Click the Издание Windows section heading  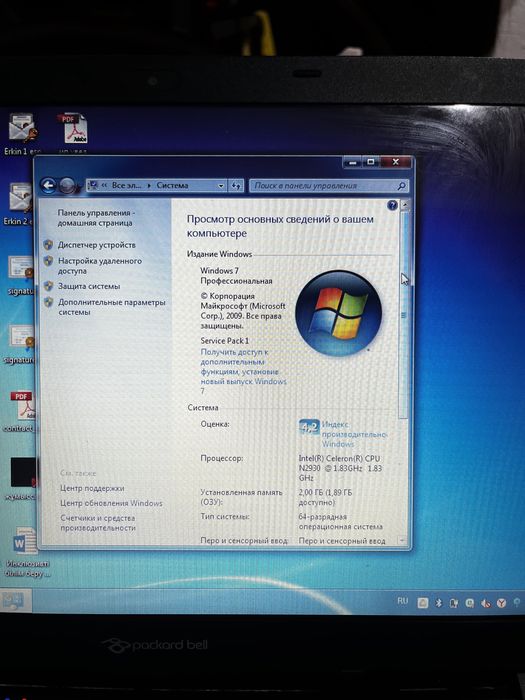(219, 254)
